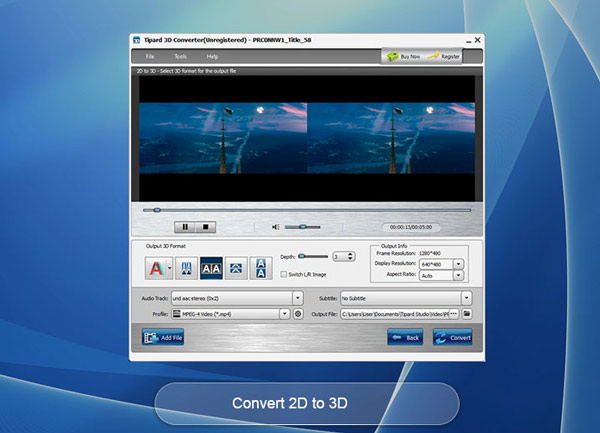Expand the Audio Track dropdown
Viewport: 600px width, 433px height.
(x=297, y=297)
